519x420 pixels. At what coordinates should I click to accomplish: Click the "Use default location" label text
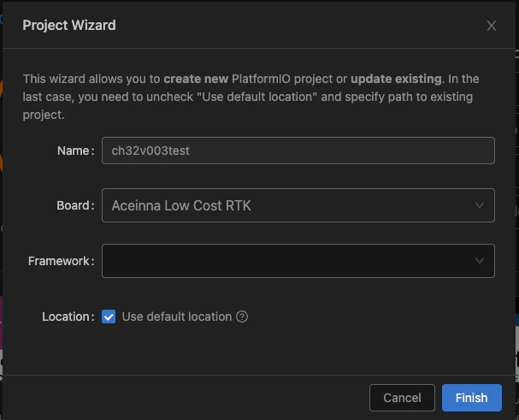(177, 316)
